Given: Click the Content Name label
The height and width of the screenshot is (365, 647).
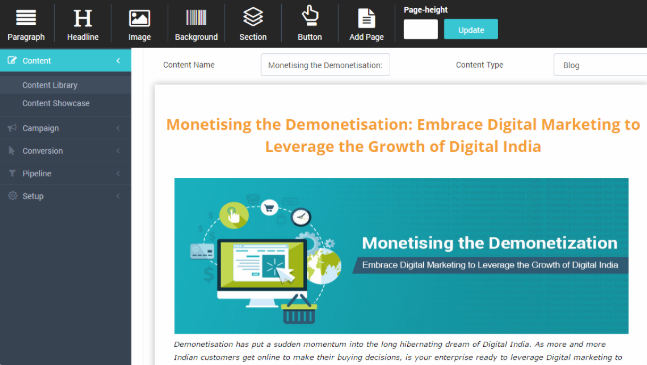Looking at the screenshot, I should 189,65.
